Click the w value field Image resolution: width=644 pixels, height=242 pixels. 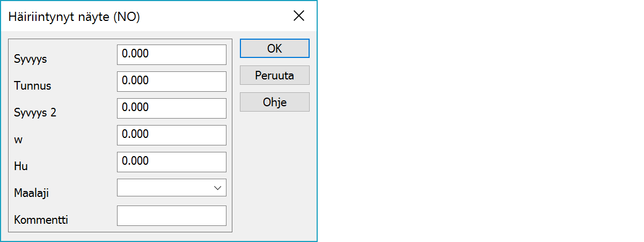coord(171,135)
